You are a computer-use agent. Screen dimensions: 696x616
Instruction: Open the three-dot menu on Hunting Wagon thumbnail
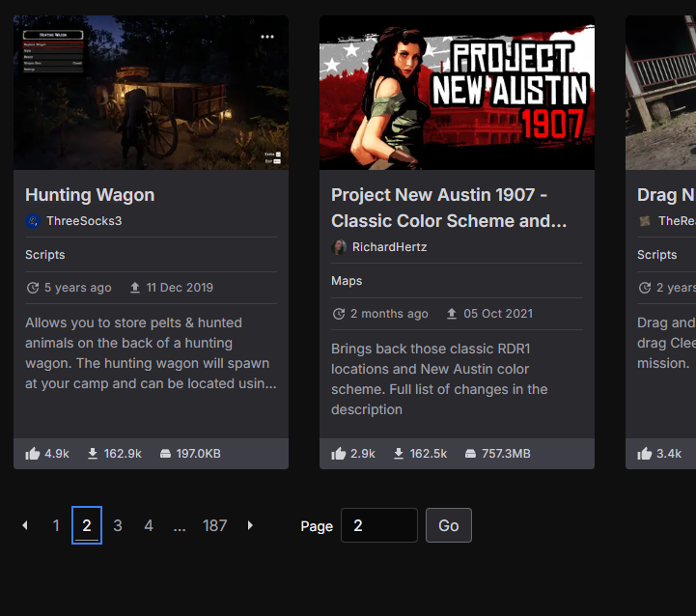click(x=267, y=37)
